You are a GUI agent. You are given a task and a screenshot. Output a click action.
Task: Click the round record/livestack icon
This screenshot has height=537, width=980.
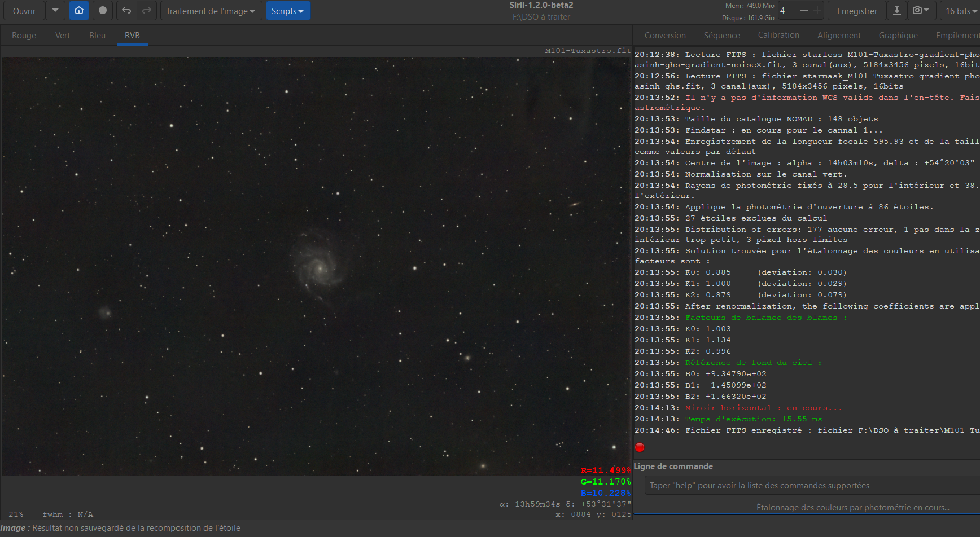[102, 11]
